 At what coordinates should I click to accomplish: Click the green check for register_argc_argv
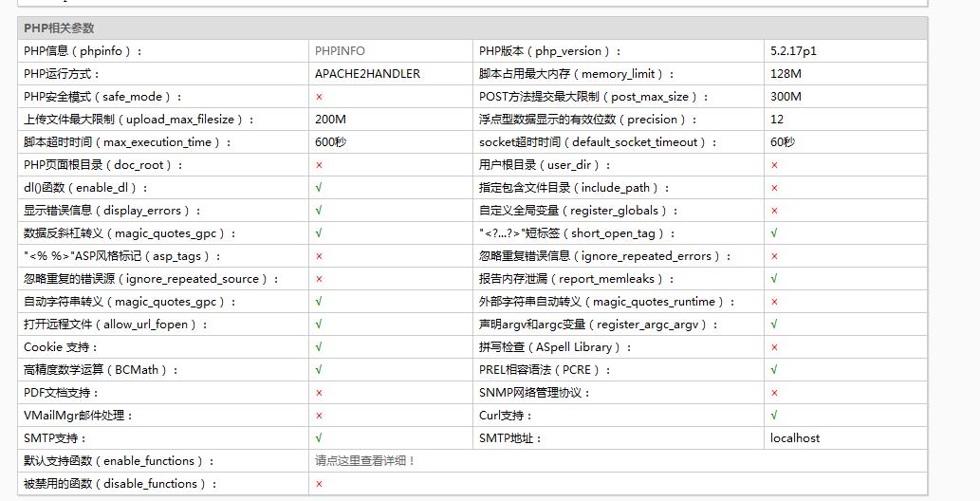coord(774,324)
